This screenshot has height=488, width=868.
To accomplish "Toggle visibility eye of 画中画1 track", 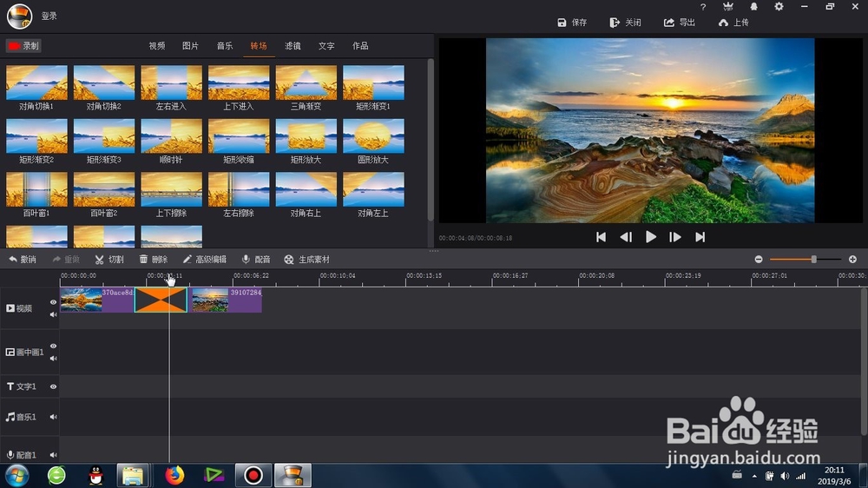I will (53, 346).
